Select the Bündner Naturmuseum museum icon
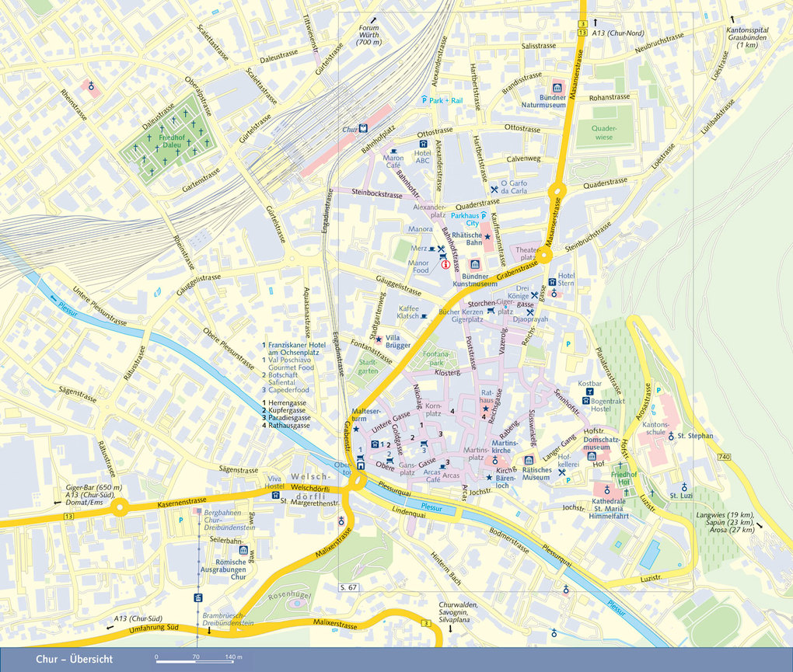Image resolution: width=793 pixels, height=672 pixels. pyautogui.click(x=557, y=87)
